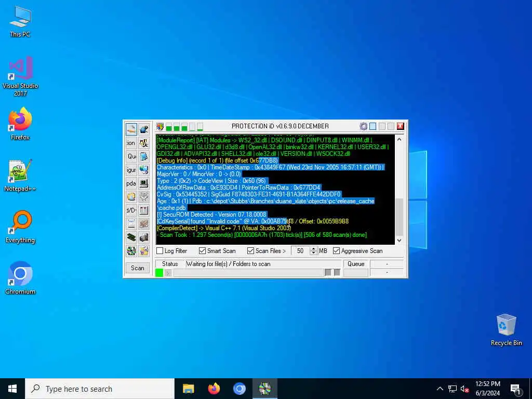Click the Queue label field
532x399 pixels.
pos(356,263)
